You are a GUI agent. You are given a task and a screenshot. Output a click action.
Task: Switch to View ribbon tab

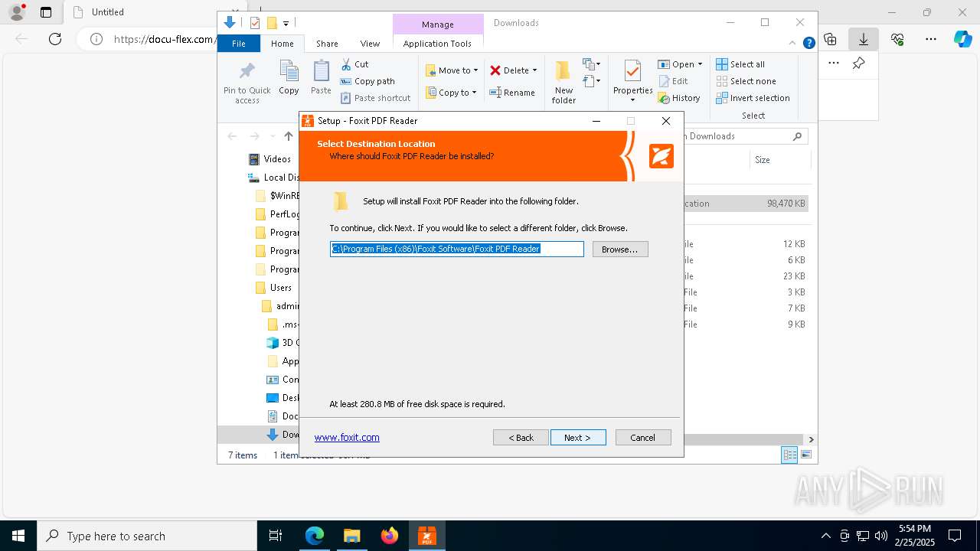pos(370,44)
